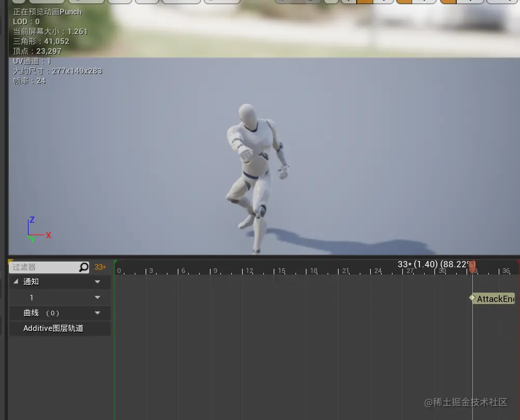520x420 pixels.
Task: Click the 帧率: 24 frame-rate readout
Action: click(x=29, y=81)
